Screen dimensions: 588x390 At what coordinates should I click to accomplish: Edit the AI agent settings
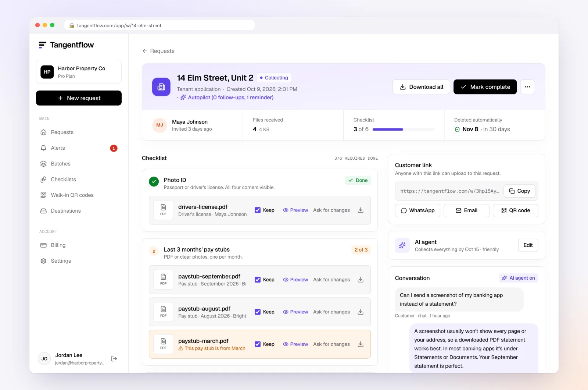coord(528,245)
